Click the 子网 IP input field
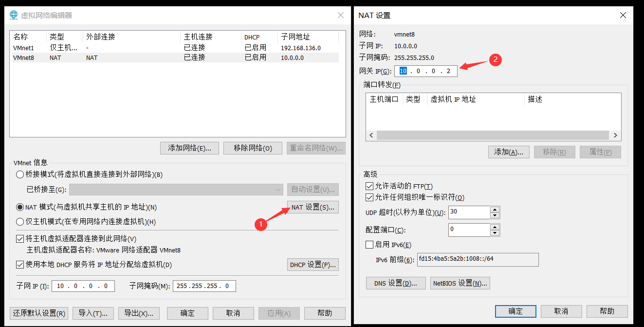 [83, 286]
